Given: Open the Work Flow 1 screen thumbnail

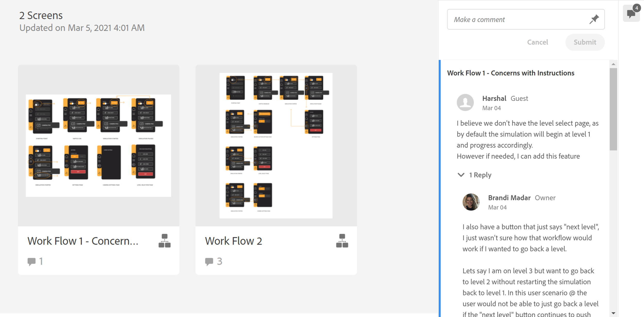Looking at the screenshot, I should pyautogui.click(x=98, y=145).
